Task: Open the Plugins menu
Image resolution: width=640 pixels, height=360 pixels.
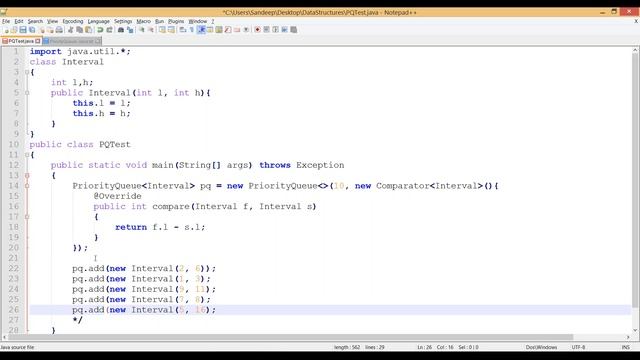Action: pyautogui.click(x=176, y=21)
